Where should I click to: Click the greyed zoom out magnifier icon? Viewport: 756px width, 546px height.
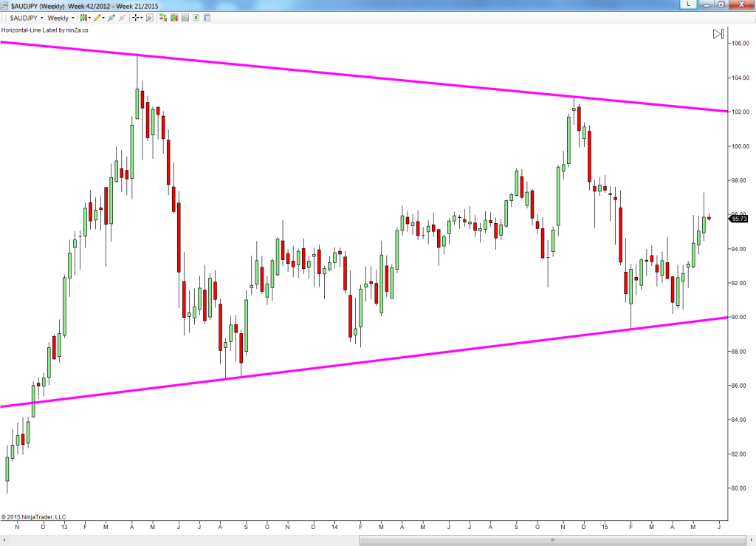(123, 18)
